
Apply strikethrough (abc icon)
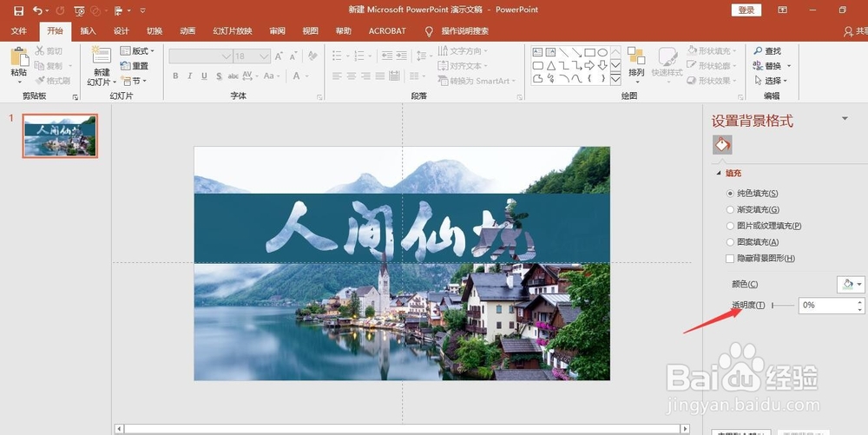point(233,76)
